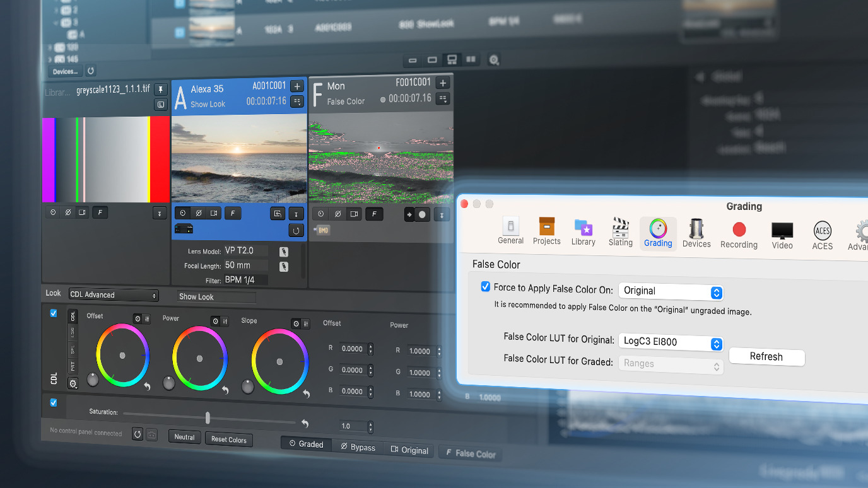Image resolution: width=868 pixels, height=488 pixels.
Task: Click the Refresh button in Grading window
Action: [766, 357]
